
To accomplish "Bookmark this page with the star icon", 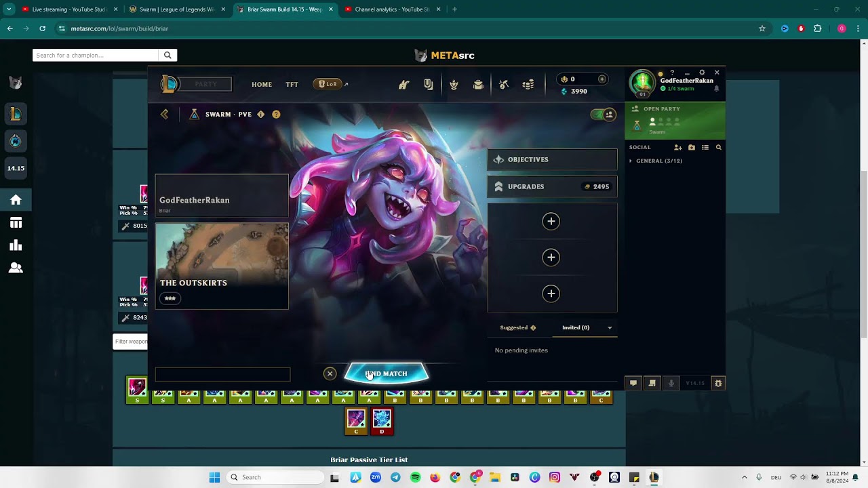I will [762, 28].
